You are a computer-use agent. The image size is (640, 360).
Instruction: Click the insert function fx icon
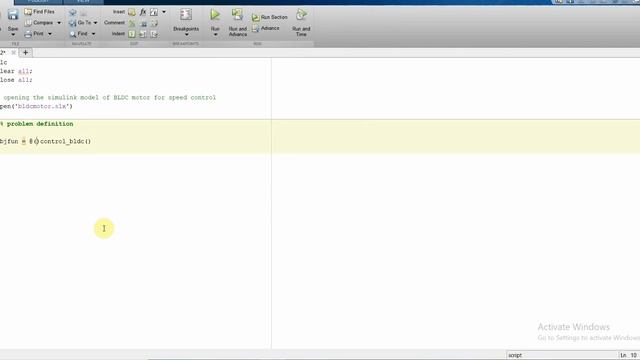[143, 12]
